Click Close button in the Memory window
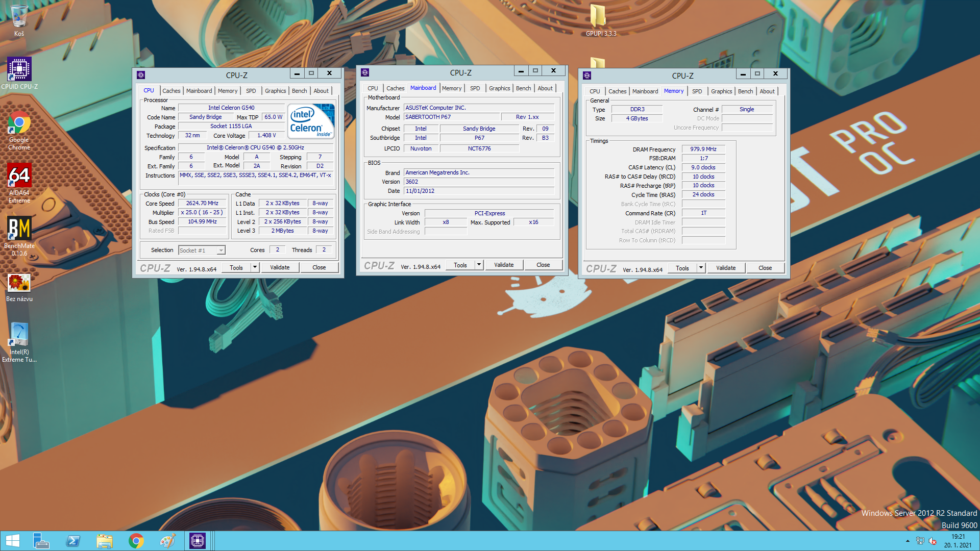 coord(765,268)
